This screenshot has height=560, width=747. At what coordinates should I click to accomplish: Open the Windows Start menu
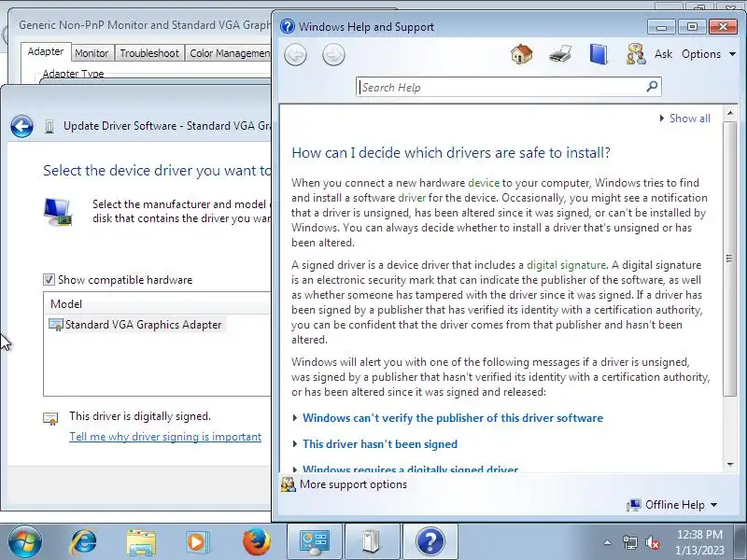25,542
